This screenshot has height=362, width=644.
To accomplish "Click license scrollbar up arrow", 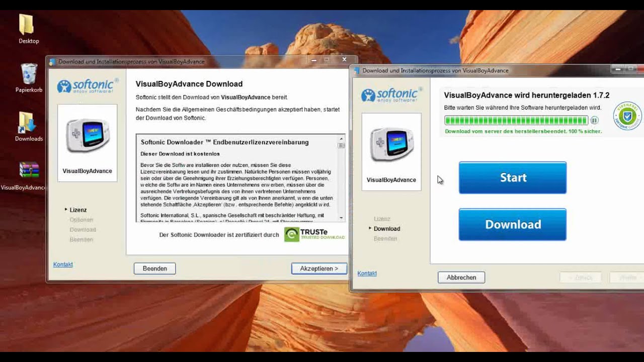I will 342,138.
